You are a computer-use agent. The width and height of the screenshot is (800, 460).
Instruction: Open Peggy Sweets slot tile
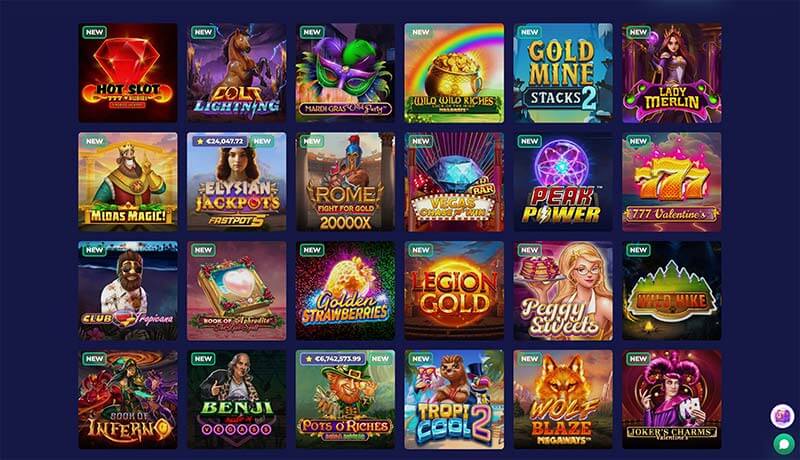(x=563, y=291)
